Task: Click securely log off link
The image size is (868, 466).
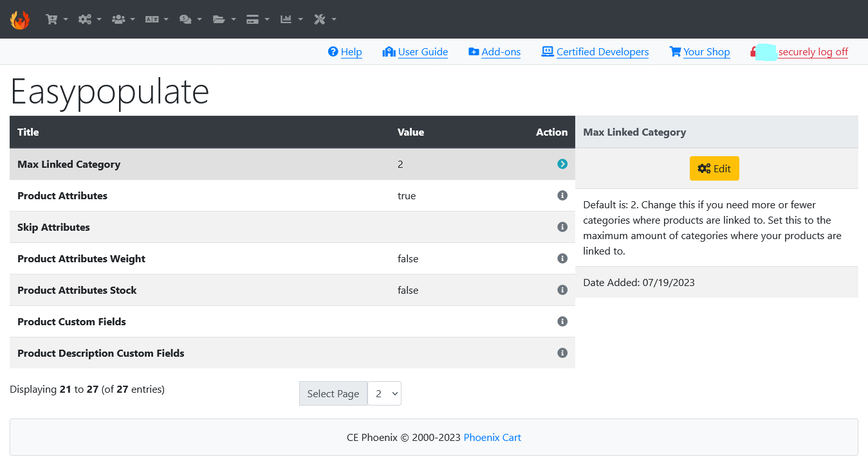Action: point(813,52)
